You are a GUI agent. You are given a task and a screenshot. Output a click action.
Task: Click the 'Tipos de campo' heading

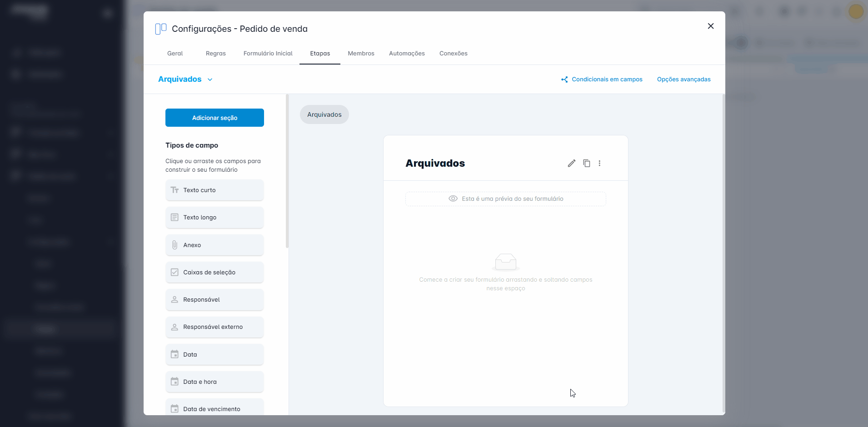(192, 145)
